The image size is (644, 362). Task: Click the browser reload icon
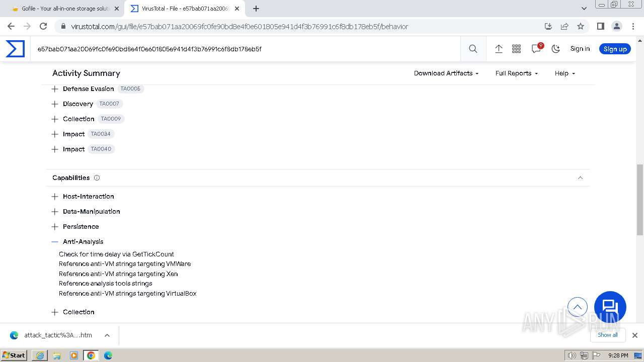point(43,26)
